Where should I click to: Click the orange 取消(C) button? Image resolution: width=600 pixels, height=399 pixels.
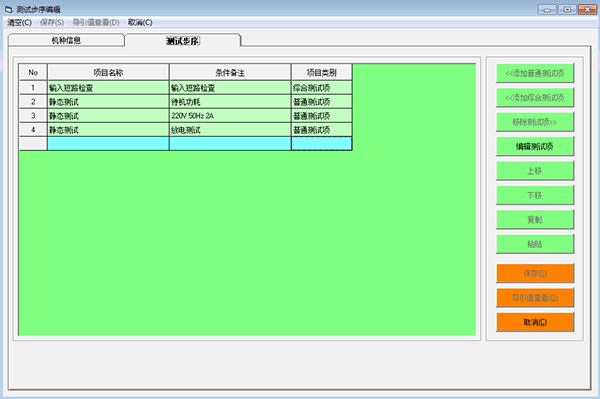pyautogui.click(x=535, y=322)
